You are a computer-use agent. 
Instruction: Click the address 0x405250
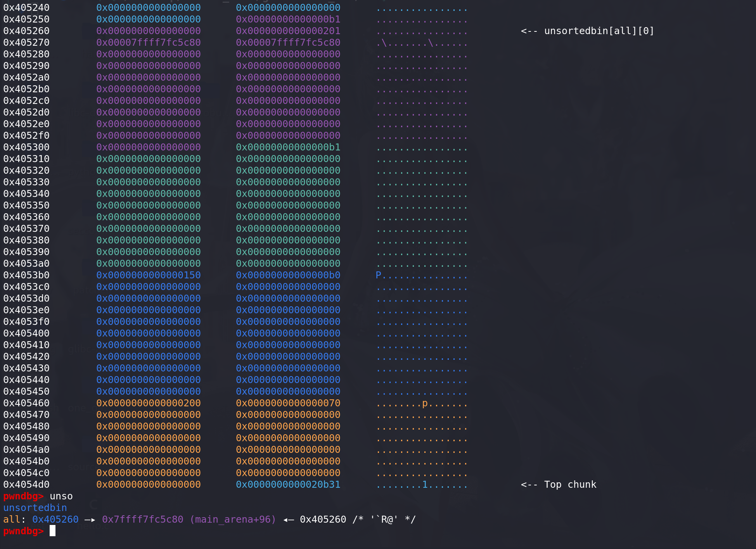tap(26, 19)
